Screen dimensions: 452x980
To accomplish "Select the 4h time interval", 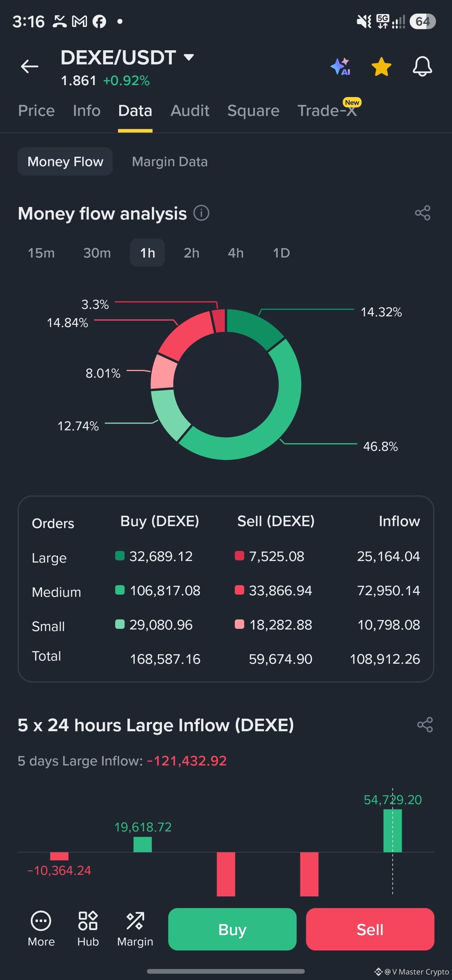I will (236, 253).
